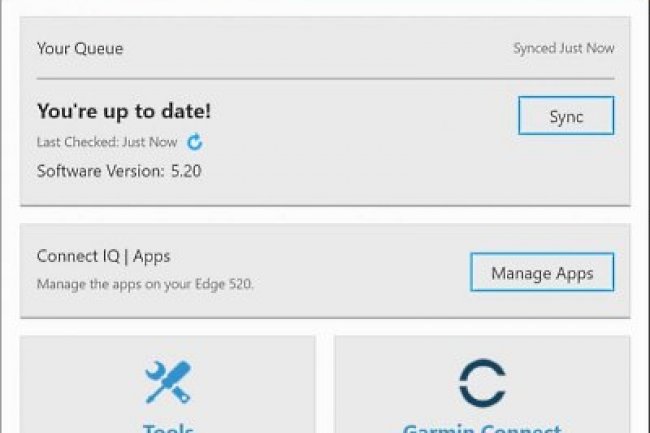Click the Your Queue heading
Screen dimensions: 650x433
click(x=79, y=48)
